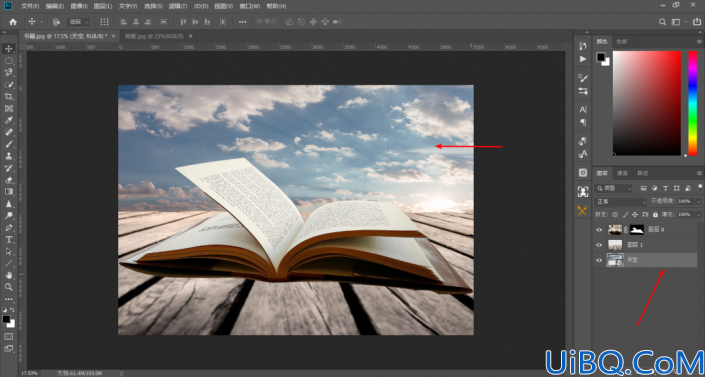Viewport: 705px width, 377px height.
Task: Toggle Quick Mask mode
Action: click(x=9, y=336)
